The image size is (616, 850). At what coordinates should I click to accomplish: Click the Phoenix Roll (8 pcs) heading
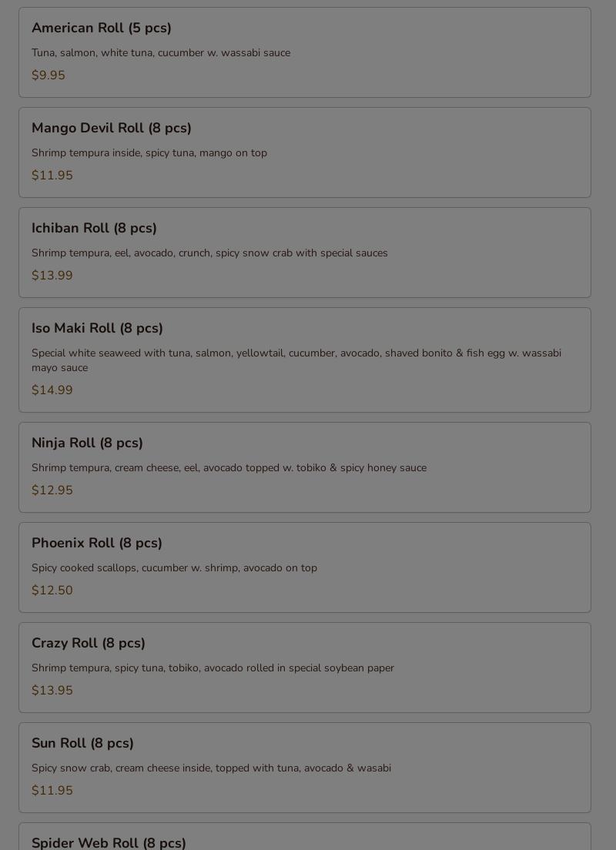point(96,543)
